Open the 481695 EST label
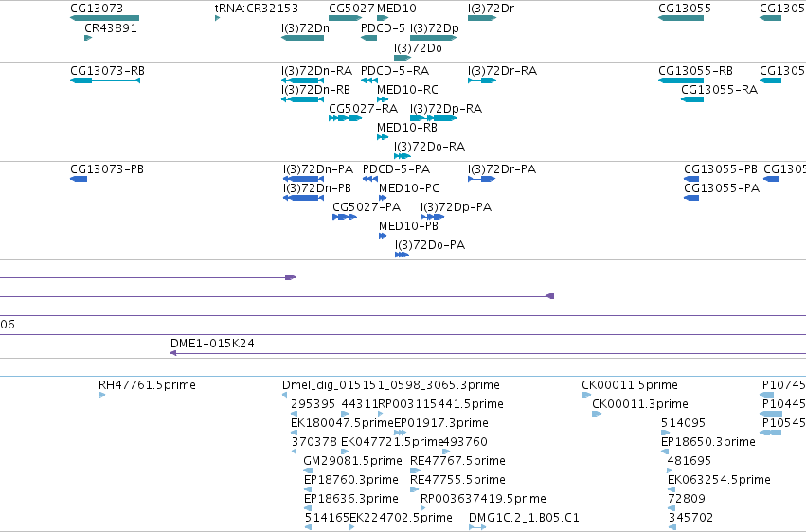 coord(690,461)
